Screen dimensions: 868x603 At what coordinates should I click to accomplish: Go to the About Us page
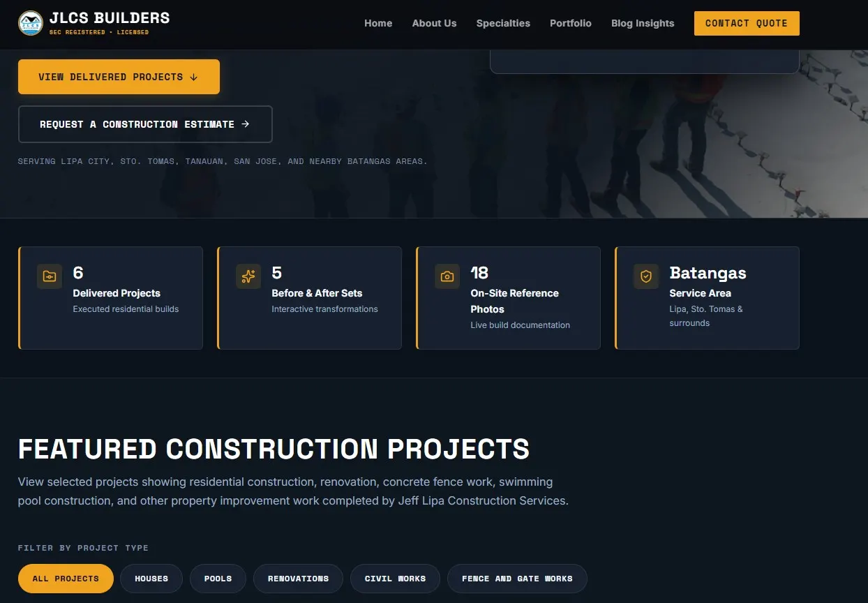click(x=434, y=23)
